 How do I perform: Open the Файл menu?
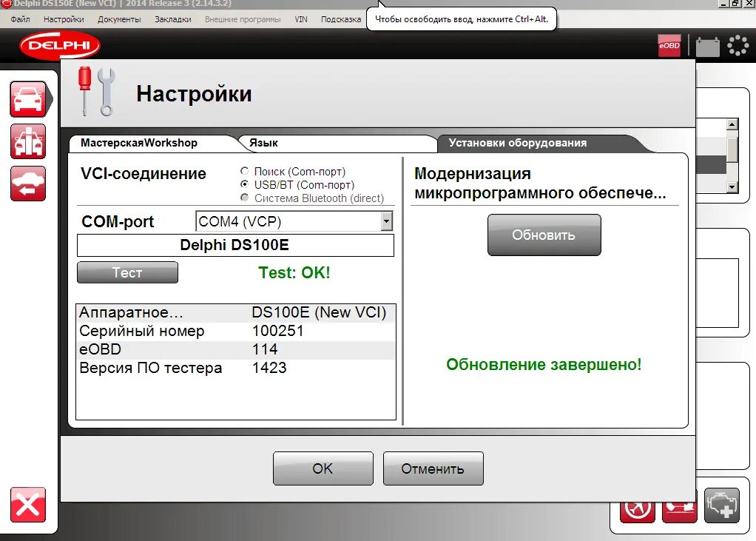point(20,19)
